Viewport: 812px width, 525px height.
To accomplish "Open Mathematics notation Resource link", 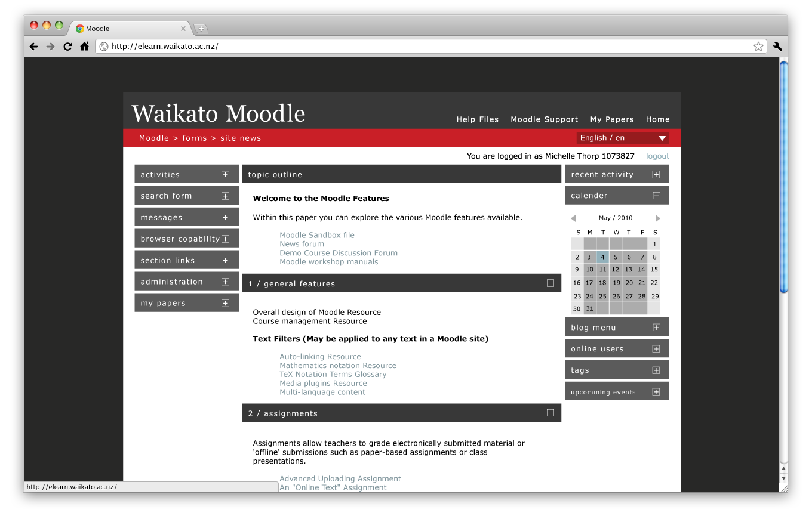I will point(338,366).
